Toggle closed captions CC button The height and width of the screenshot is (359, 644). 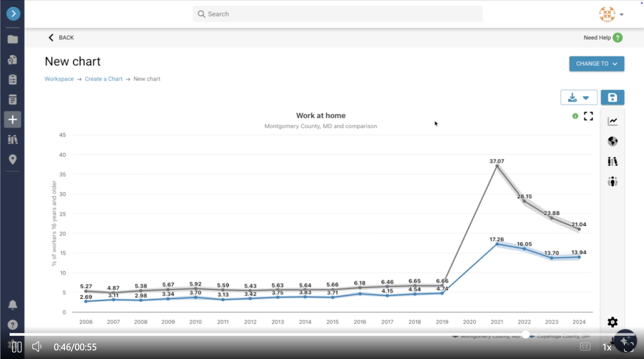tap(585, 347)
